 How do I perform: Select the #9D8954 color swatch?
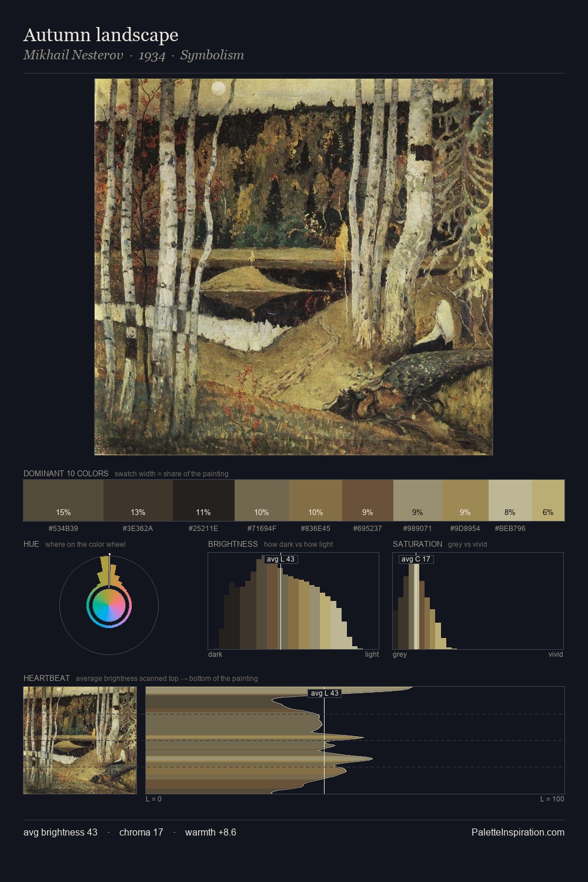(465, 500)
